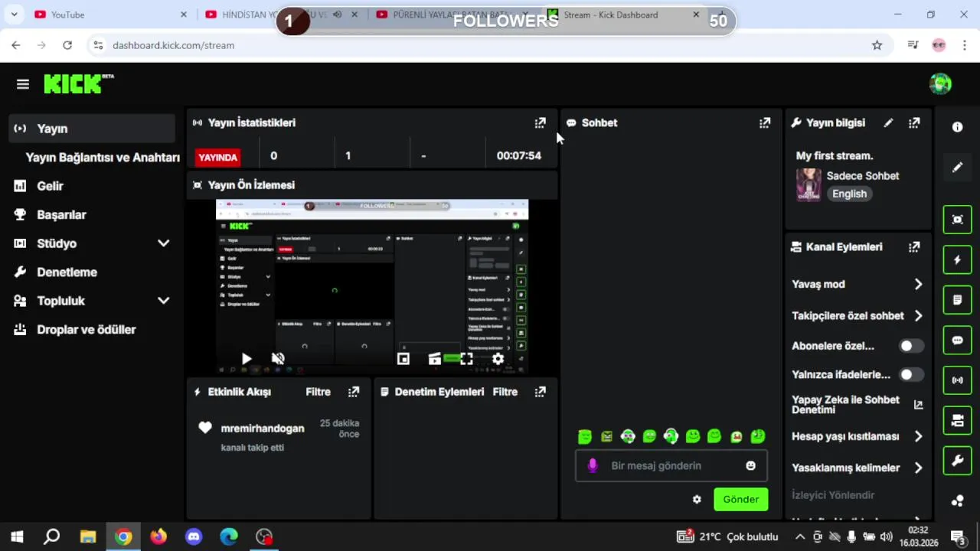This screenshot has height=551, width=980.
Task: Pop out the Sohbet chat panel
Action: [x=764, y=122]
